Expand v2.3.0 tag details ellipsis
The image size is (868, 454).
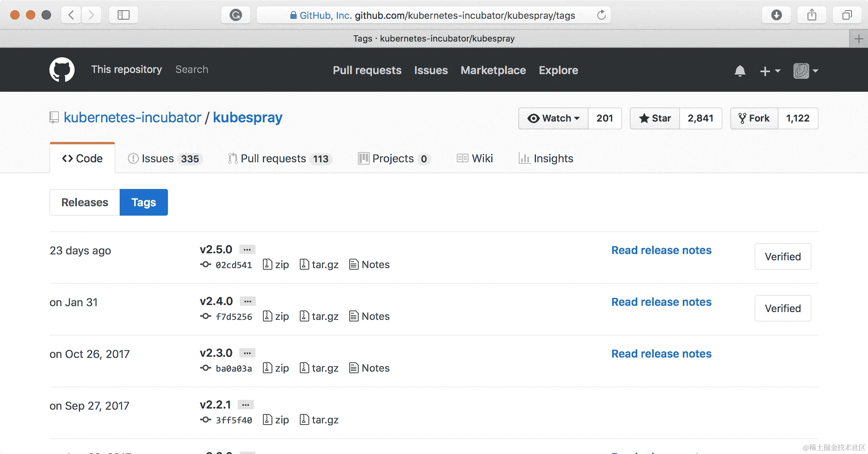247,353
